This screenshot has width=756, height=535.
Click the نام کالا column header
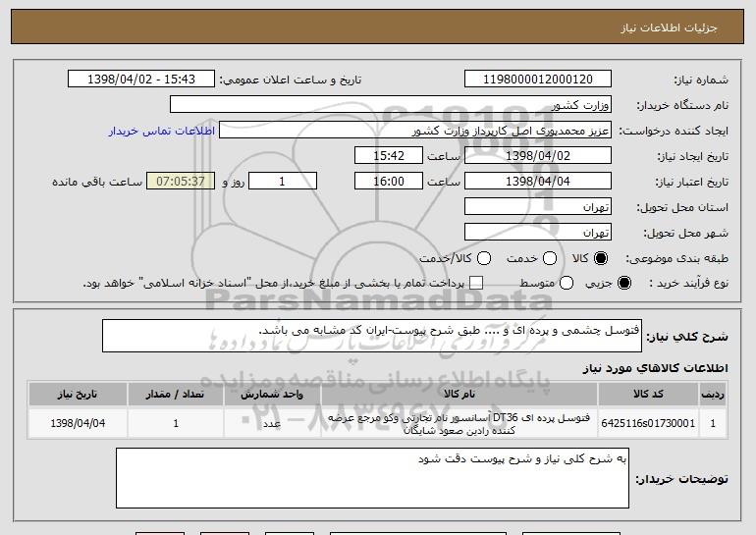459,395
